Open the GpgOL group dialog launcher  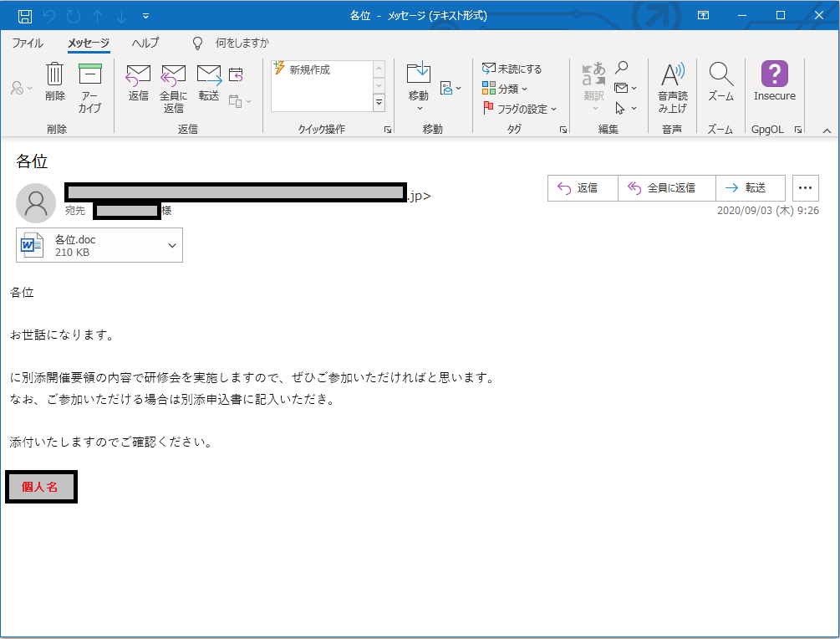pos(797,130)
